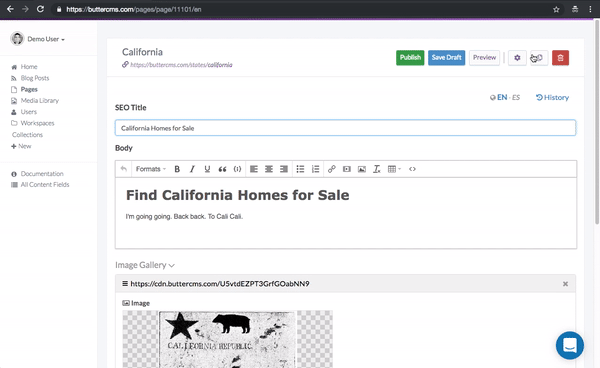
Task: Go to Media Library in sidebar
Action: 39,101
